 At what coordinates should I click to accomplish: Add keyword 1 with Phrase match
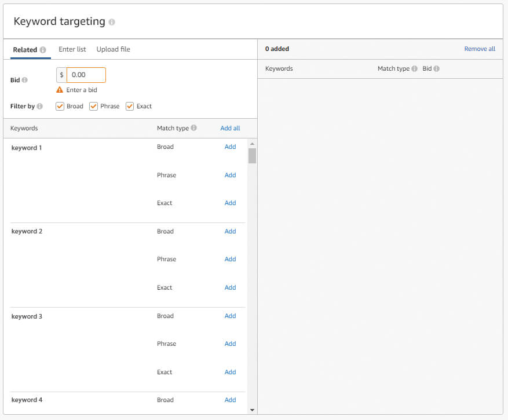point(231,175)
